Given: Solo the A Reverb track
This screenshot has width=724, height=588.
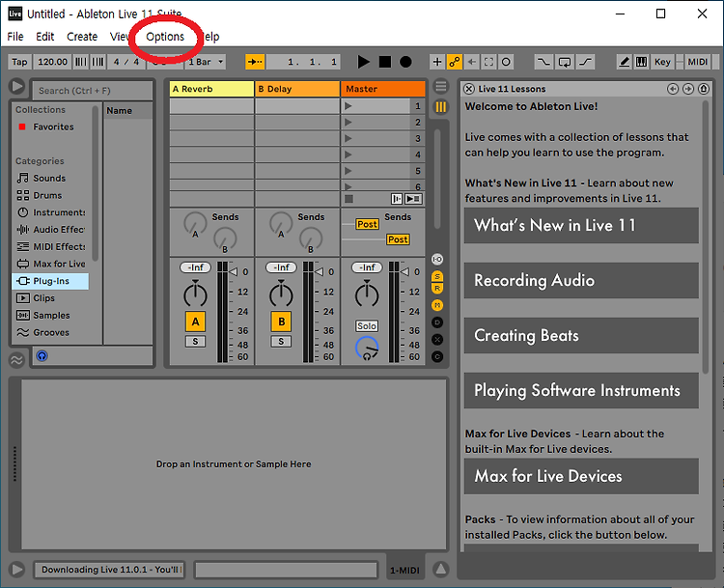Looking at the screenshot, I should point(195,342).
